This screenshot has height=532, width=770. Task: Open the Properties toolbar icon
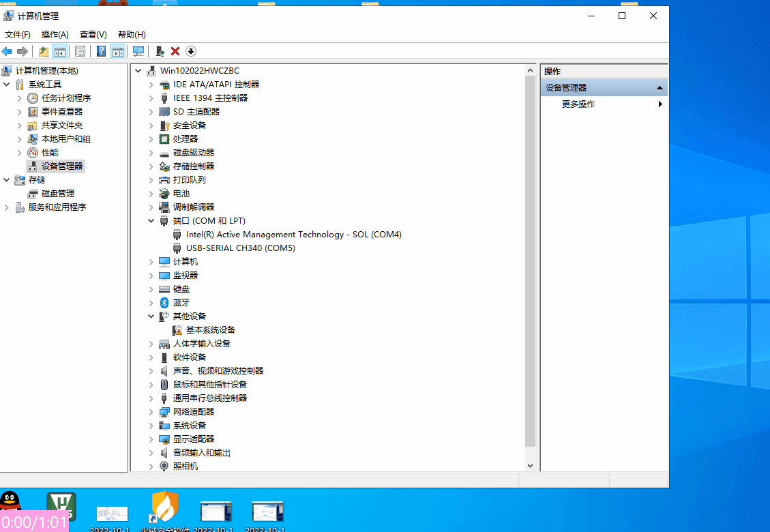pyautogui.click(x=80, y=51)
